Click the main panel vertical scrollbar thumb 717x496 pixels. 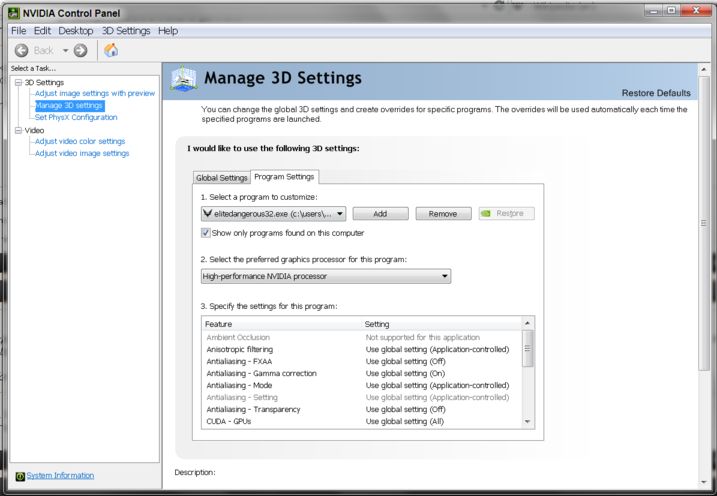(x=704, y=223)
